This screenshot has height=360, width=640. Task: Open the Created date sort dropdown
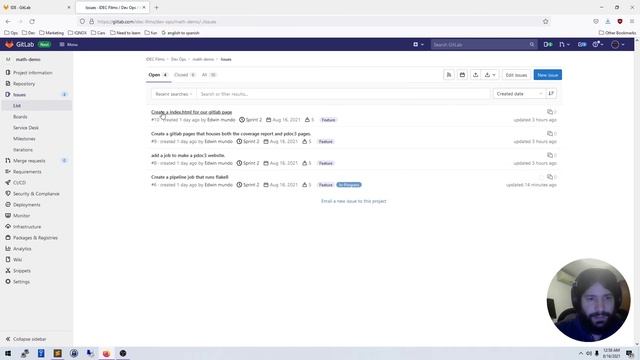point(519,94)
